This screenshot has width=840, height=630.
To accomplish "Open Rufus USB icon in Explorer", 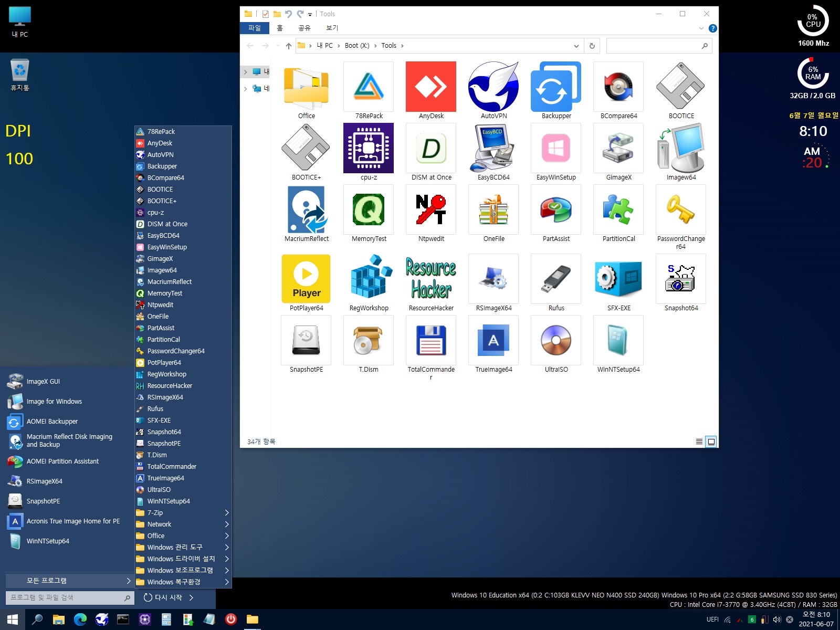I will 556,279.
